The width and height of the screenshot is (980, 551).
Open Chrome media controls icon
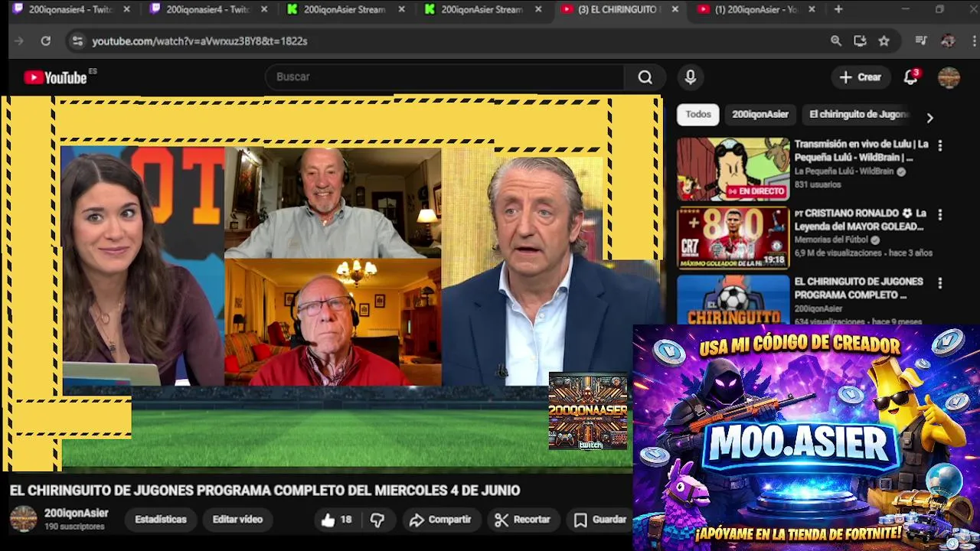click(921, 41)
